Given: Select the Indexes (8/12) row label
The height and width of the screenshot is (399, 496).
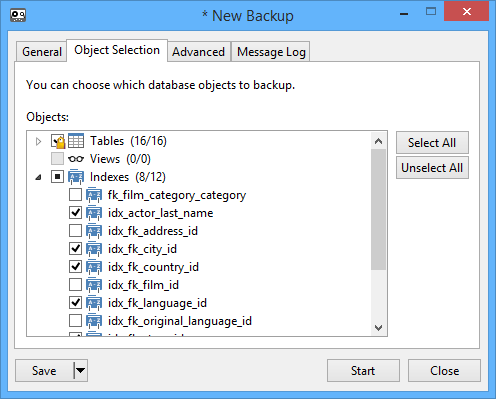Looking at the screenshot, I should tap(128, 177).
